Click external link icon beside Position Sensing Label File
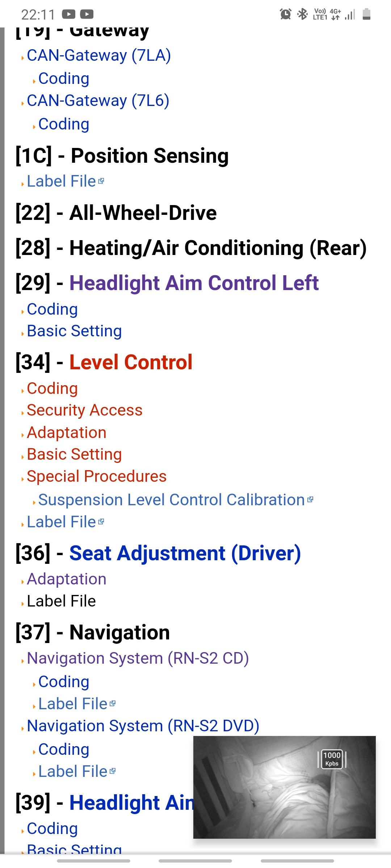 (x=101, y=181)
